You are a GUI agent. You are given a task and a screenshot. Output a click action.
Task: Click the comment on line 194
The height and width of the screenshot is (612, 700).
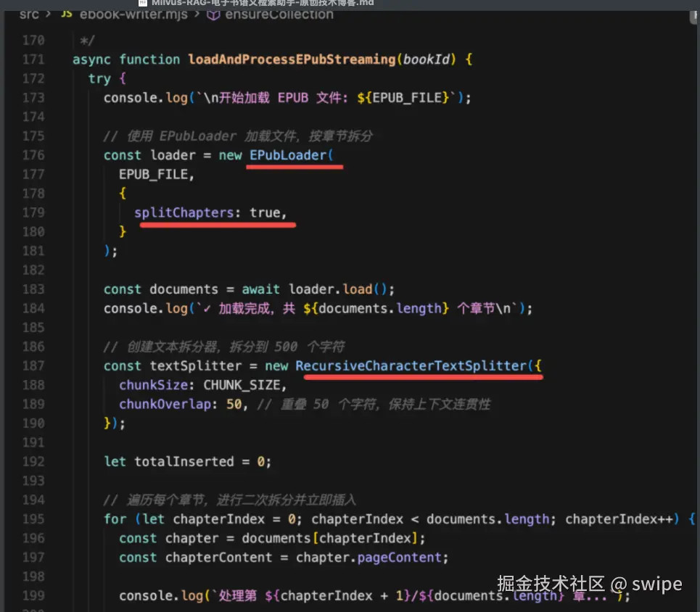[x=230, y=500]
